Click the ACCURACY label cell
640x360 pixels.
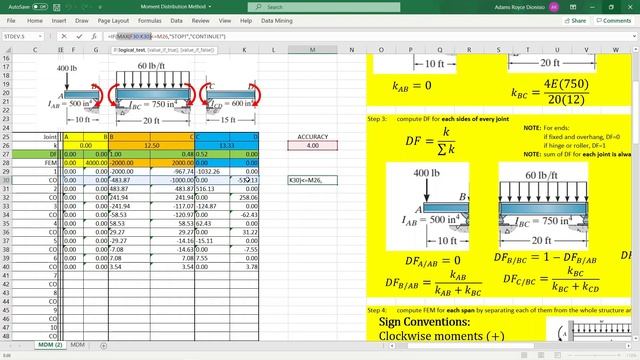pyautogui.click(x=313, y=137)
